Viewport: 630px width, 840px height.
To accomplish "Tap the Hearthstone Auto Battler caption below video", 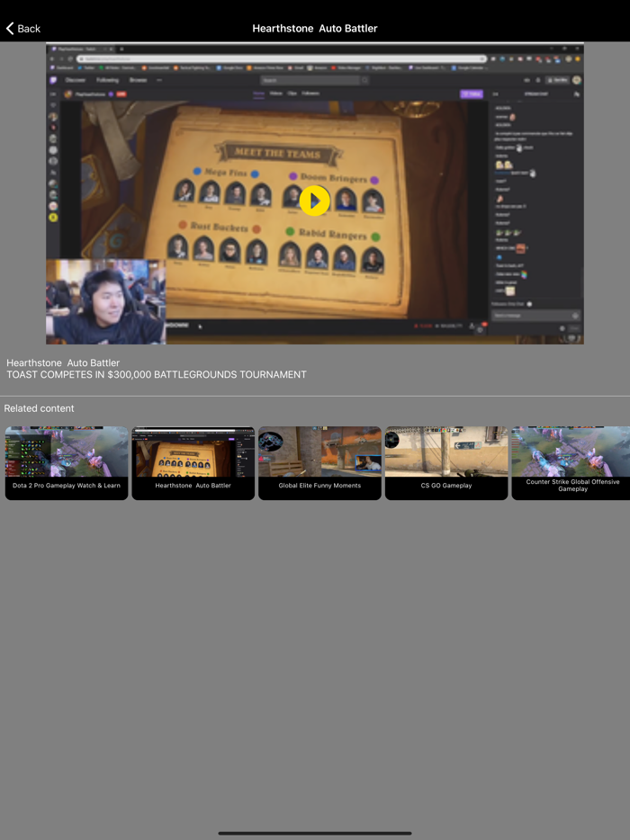I will pyautogui.click(x=63, y=362).
